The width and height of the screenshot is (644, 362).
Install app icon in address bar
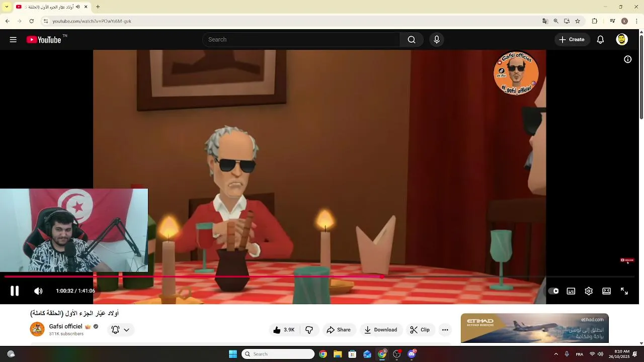tap(567, 21)
